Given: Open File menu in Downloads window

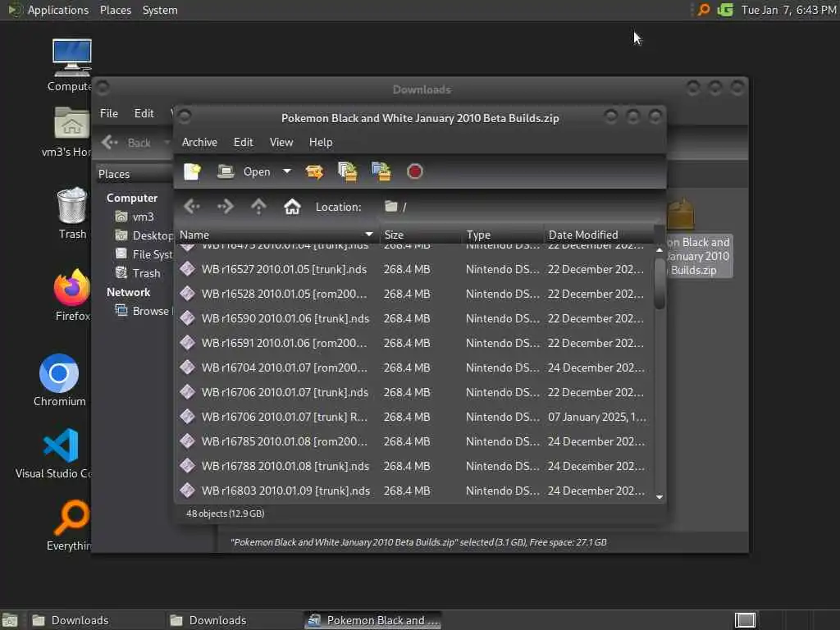Looking at the screenshot, I should (109, 113).
